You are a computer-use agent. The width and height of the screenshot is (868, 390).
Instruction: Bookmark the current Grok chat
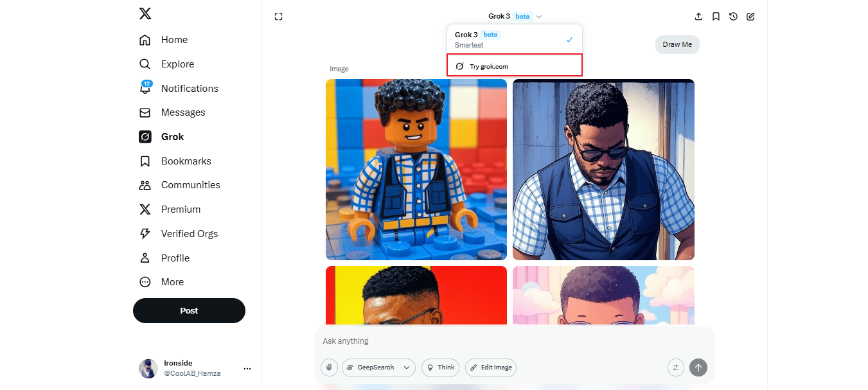coord(716,16)
